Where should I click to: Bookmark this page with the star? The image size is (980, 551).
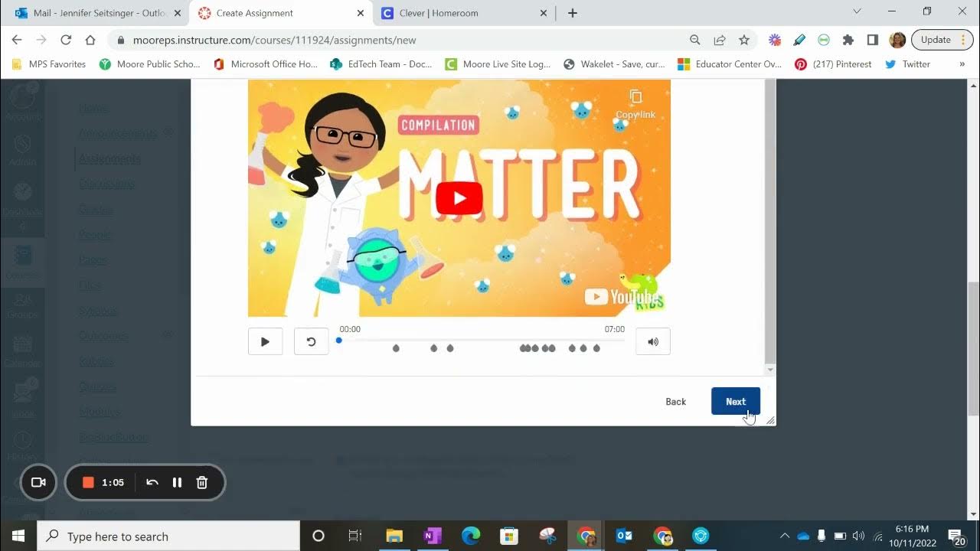pyautogui.click(x=744, y=40)
